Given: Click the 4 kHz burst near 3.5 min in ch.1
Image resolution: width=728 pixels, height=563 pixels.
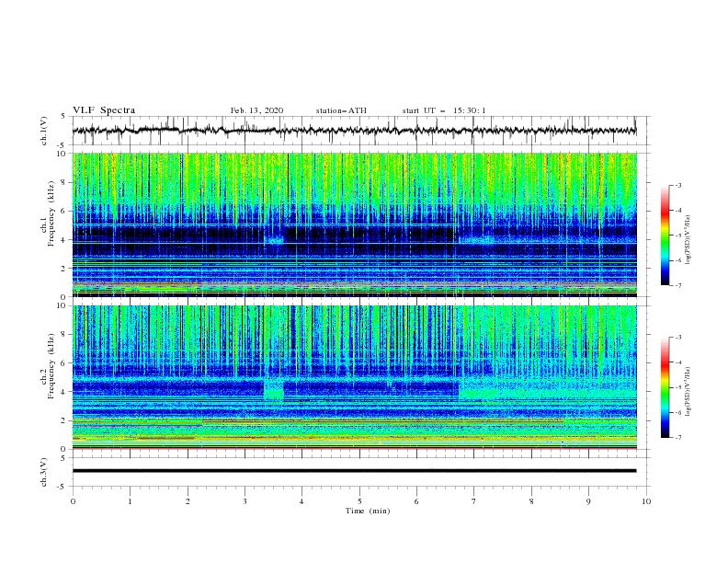Looking at the screenshot, I should pyautogui.click(x=274, y=240).
